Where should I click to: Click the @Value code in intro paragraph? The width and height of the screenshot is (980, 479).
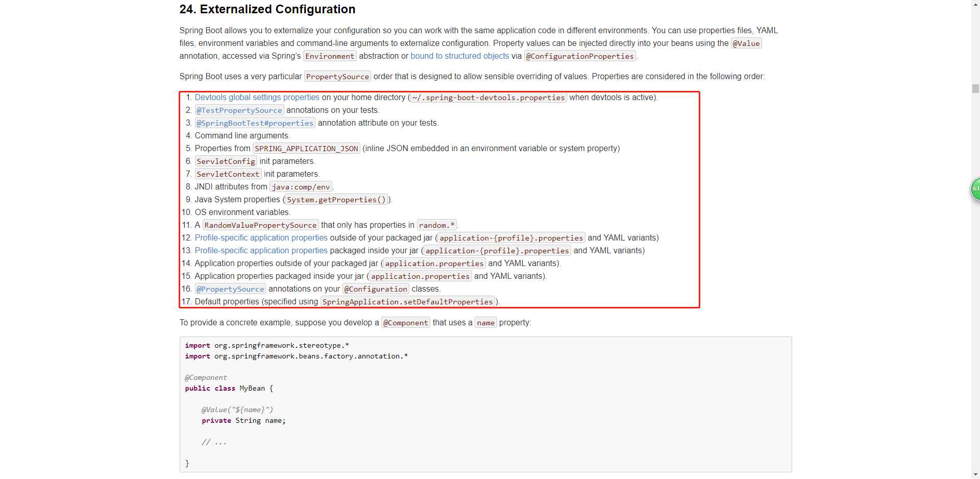pyautogui.click(x=746, y=43)
